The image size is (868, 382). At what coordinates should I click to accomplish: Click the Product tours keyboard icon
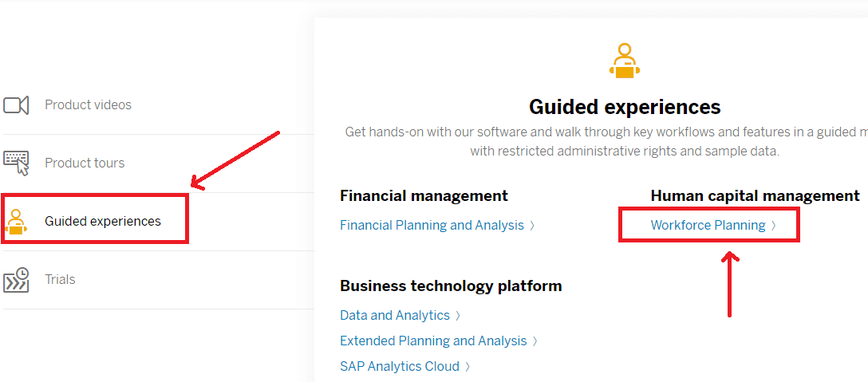click(17, 163)
